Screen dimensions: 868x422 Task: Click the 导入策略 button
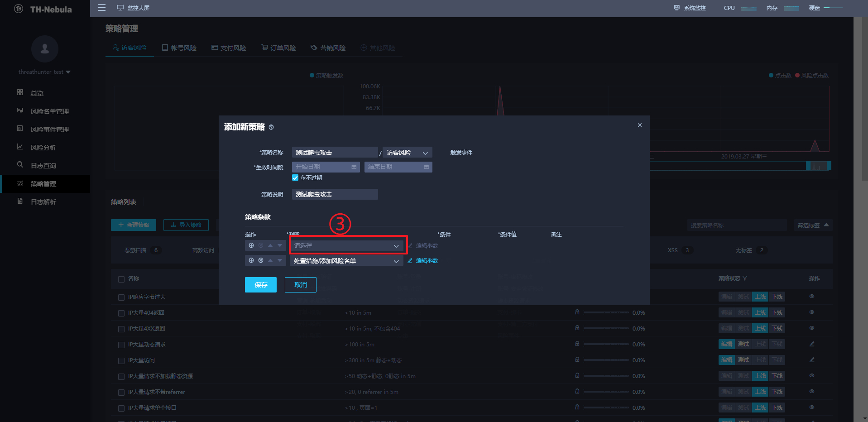click(186, 225)
